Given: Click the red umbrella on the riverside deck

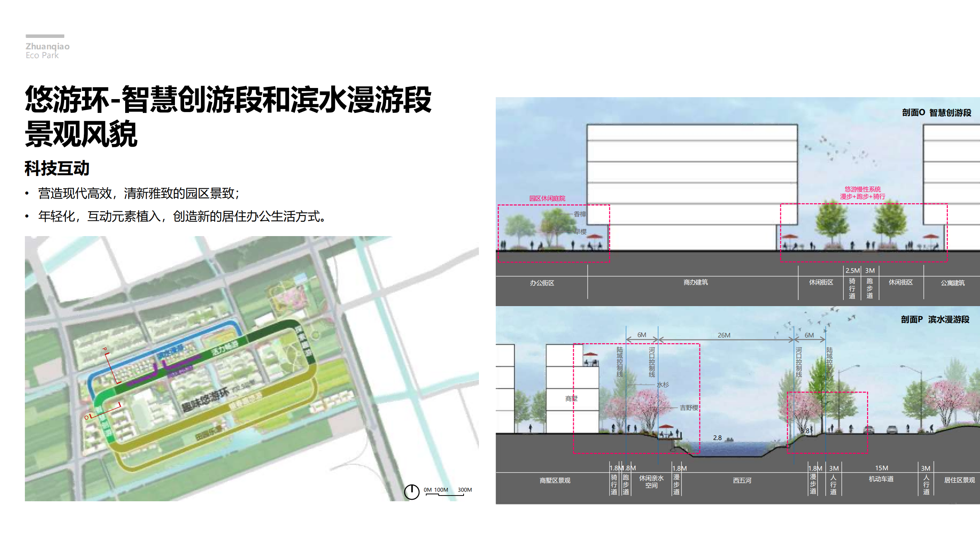Looking at the screenshot, I should [666, 426].
